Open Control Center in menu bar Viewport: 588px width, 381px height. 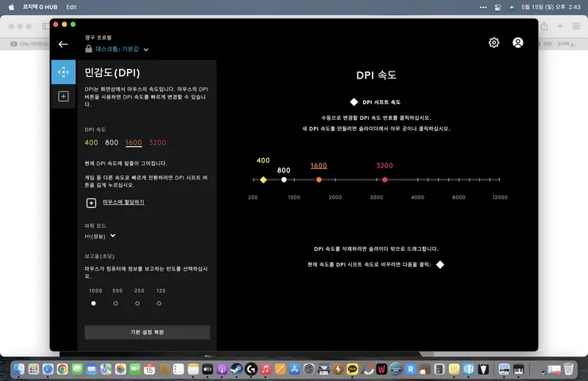(x=497, y=7)
